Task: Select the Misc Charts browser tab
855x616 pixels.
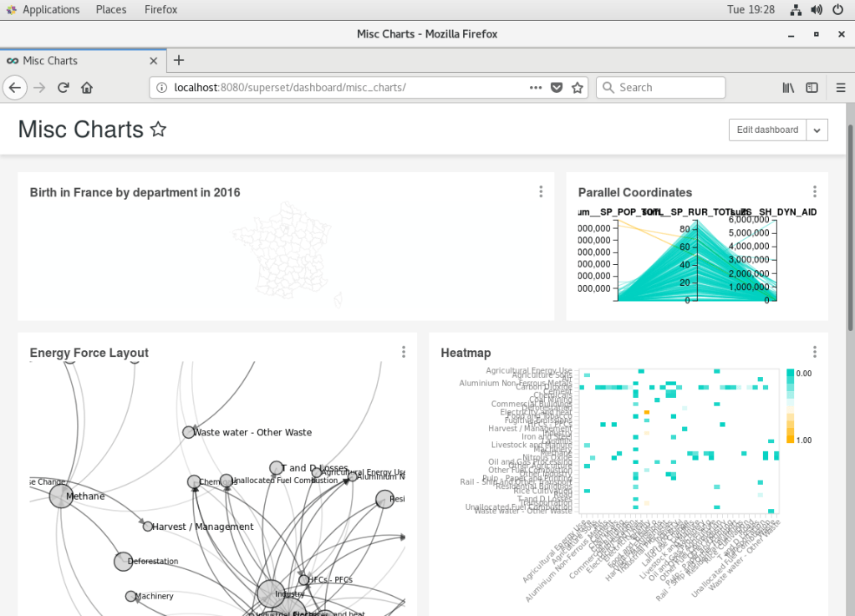Action: pos(83,60)
